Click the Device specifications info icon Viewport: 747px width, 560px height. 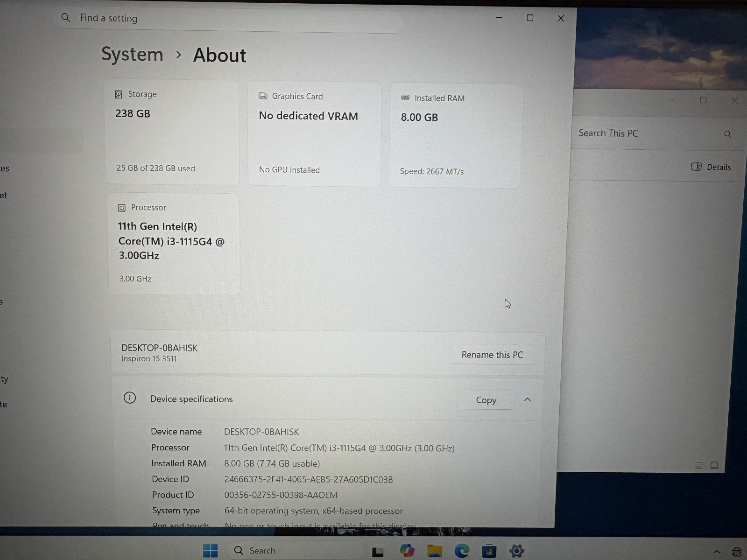tap(130, 398)
